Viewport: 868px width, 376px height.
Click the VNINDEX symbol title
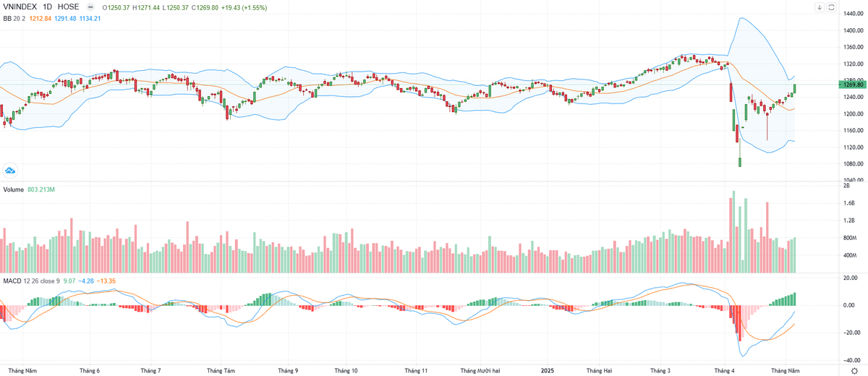pyautogui.click(x=20, y=7)
